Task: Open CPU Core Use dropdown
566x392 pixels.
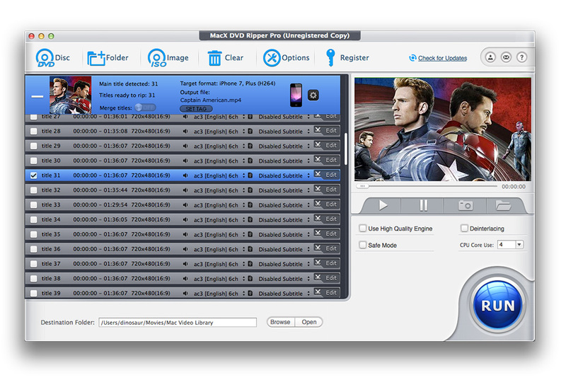Action: [519, 244]
